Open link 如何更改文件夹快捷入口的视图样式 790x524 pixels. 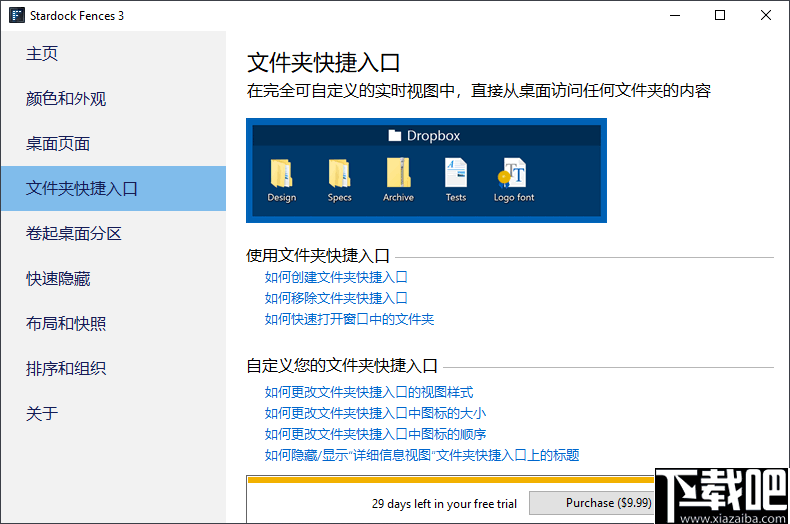369,392
